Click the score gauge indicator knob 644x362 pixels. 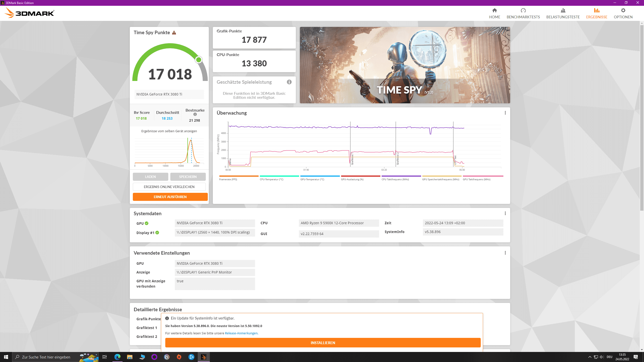(199, 60)
